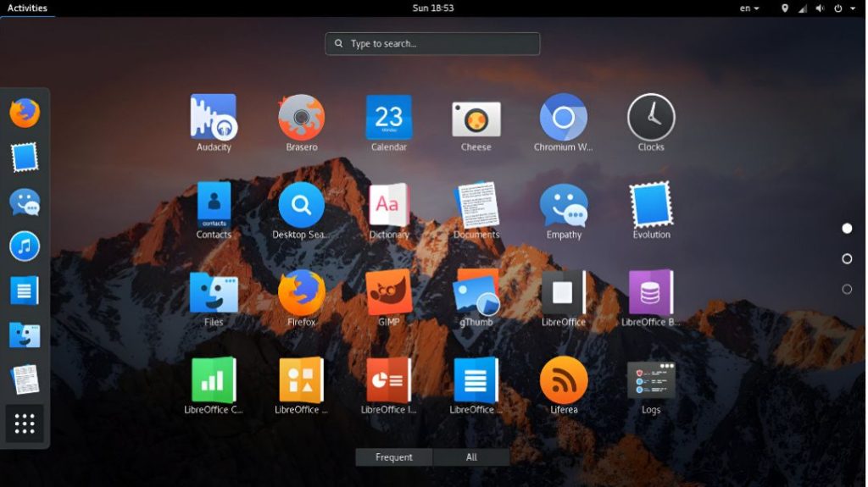
Task: Click the Activities button
Action: click(x=27, y=8)
